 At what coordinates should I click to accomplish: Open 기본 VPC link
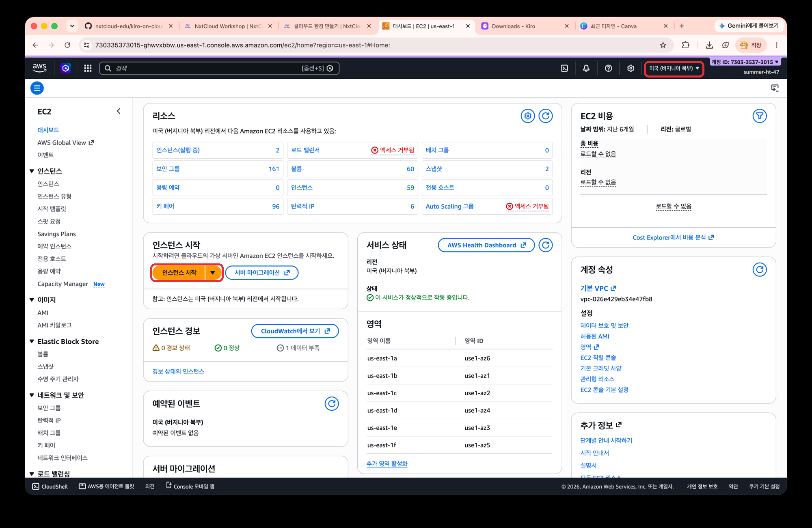[598, 288]
